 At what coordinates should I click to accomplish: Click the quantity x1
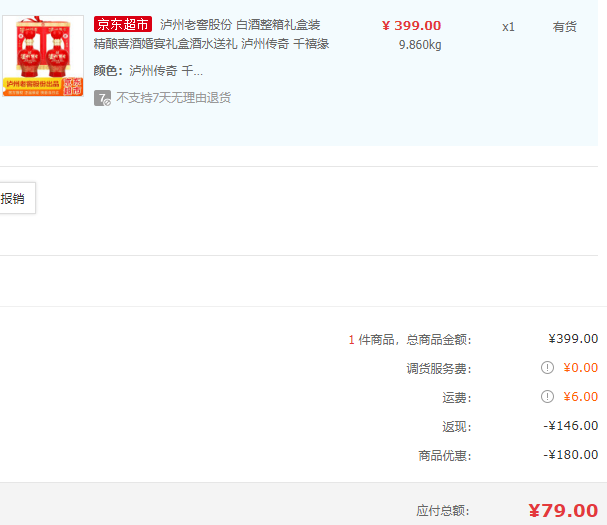[x=508, y=27]
